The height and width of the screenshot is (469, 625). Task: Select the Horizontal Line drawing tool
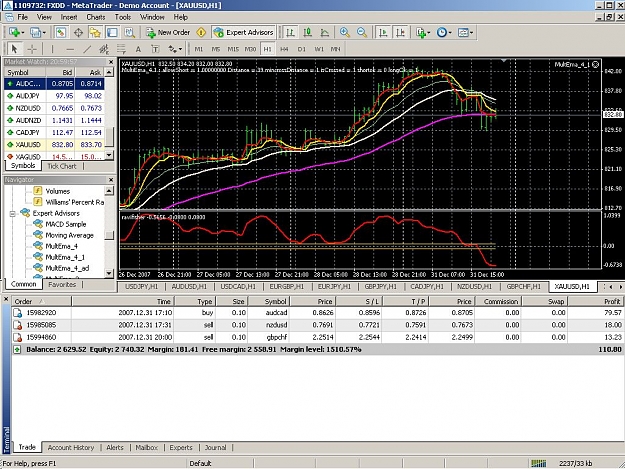pyautogui.click(x=70, y=49)
